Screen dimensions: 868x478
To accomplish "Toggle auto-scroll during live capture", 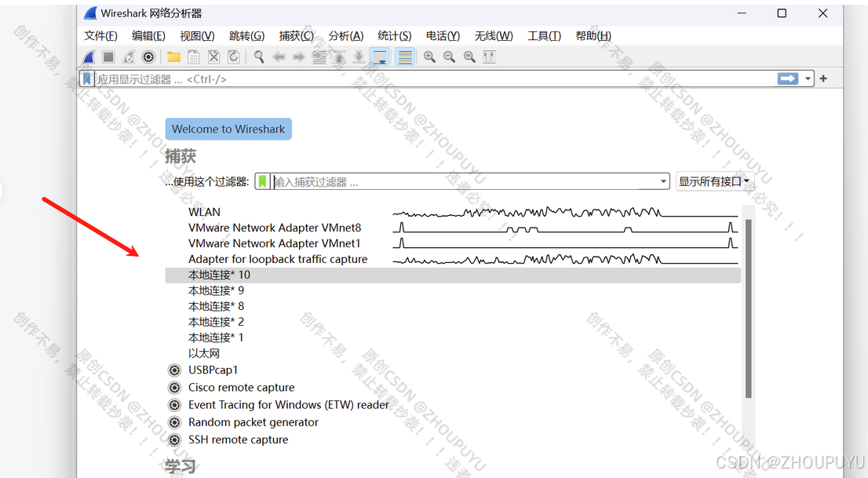I will tap(380, 57).
